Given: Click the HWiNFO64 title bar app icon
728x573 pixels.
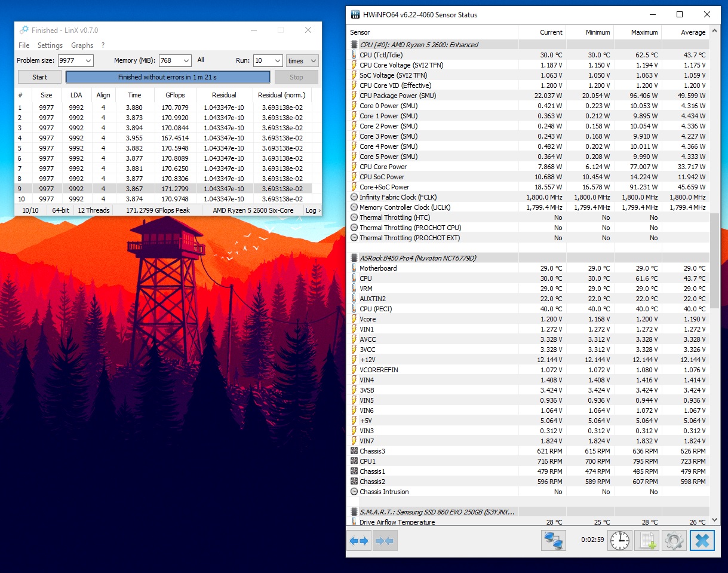Looking at the screenshot, I should click(355, 14).
